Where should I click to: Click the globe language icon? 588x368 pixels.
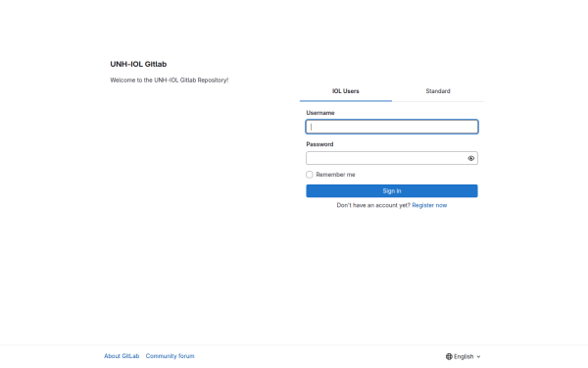tap(449, 356)
